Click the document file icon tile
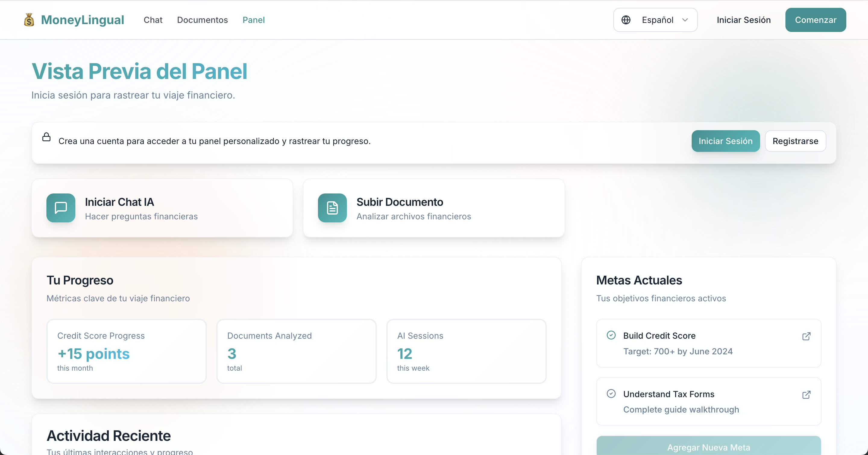868x455 pixels. point(332,208)
